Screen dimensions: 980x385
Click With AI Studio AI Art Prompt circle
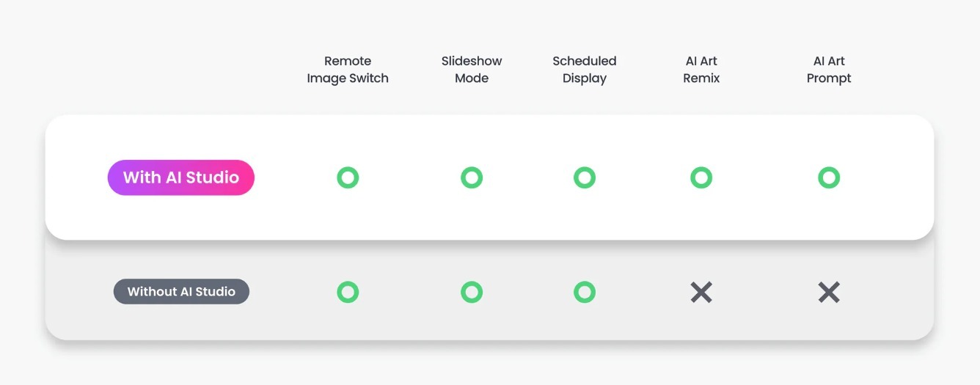pos(829,177)
